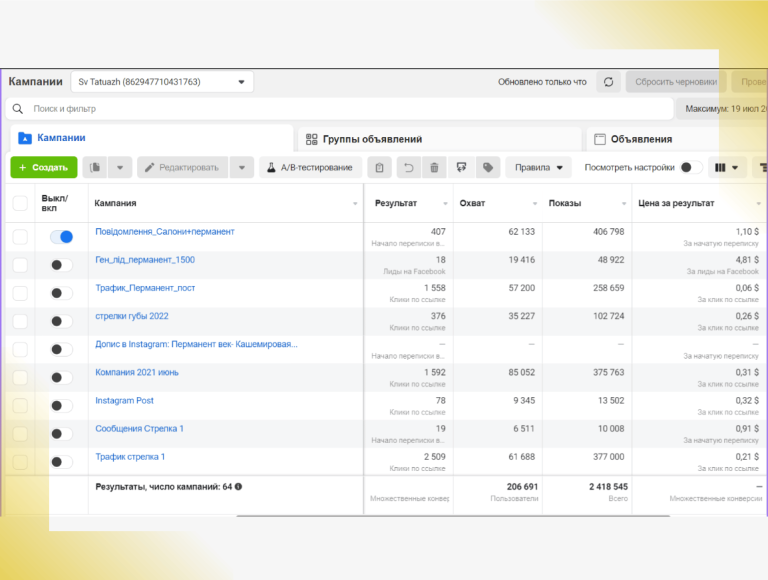The width and height of the screenshot is (768, 580).
Task: Toggle the Посмотреть настройки switch
Action: tap(691, 168)
